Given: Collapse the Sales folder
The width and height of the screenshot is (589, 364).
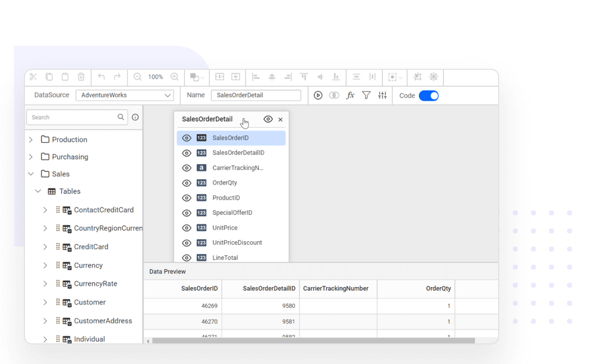Looking at the screenshot, I should click(x=31, y=174).
